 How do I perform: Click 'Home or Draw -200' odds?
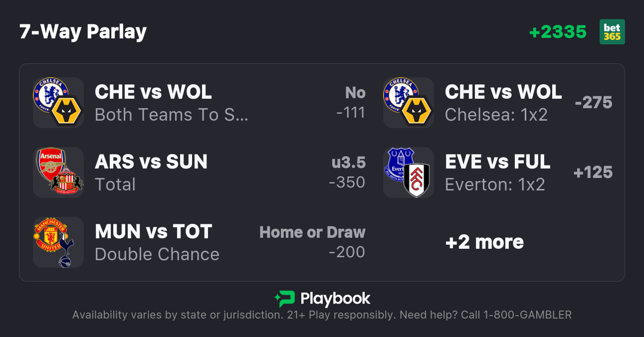(313, 242)
